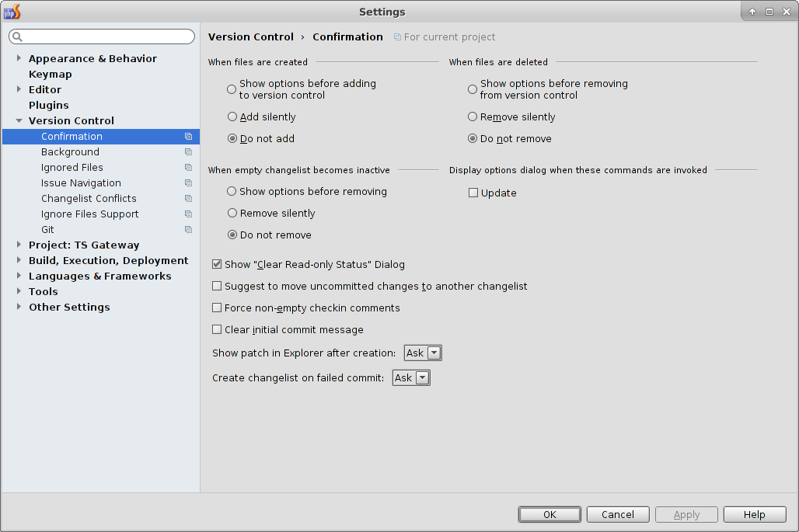Expand the Tools section

(x=19, y=291)
